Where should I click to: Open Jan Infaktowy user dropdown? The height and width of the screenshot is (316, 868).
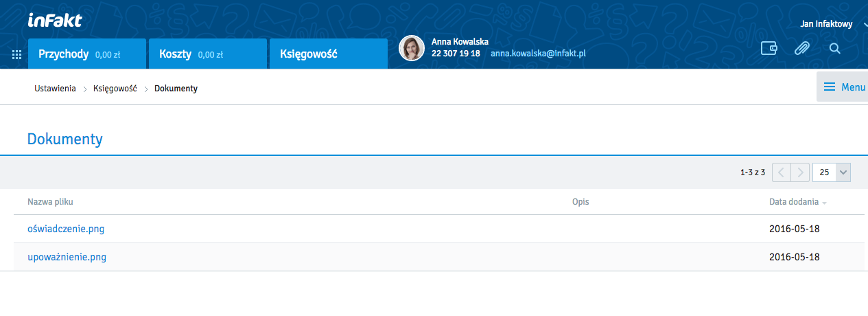click(x=832, y=24)
